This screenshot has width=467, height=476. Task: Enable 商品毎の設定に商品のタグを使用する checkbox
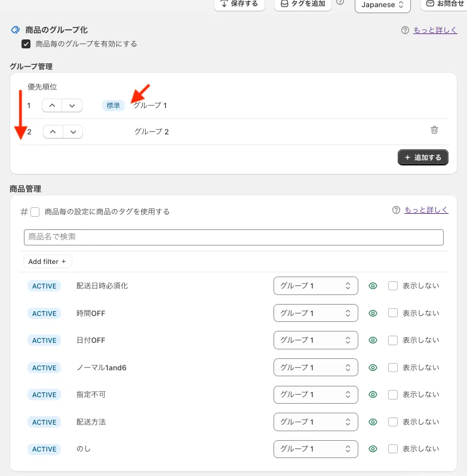click(x=35, y=212)
